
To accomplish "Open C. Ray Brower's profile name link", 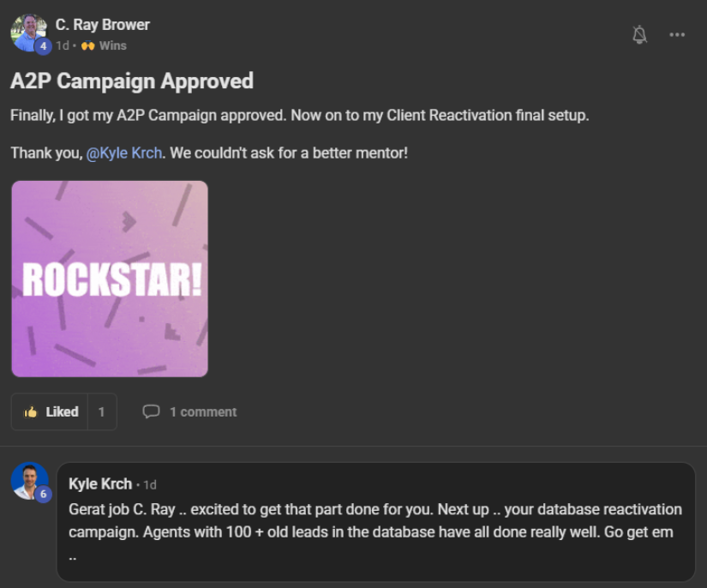I will click(x=102, y=25).
